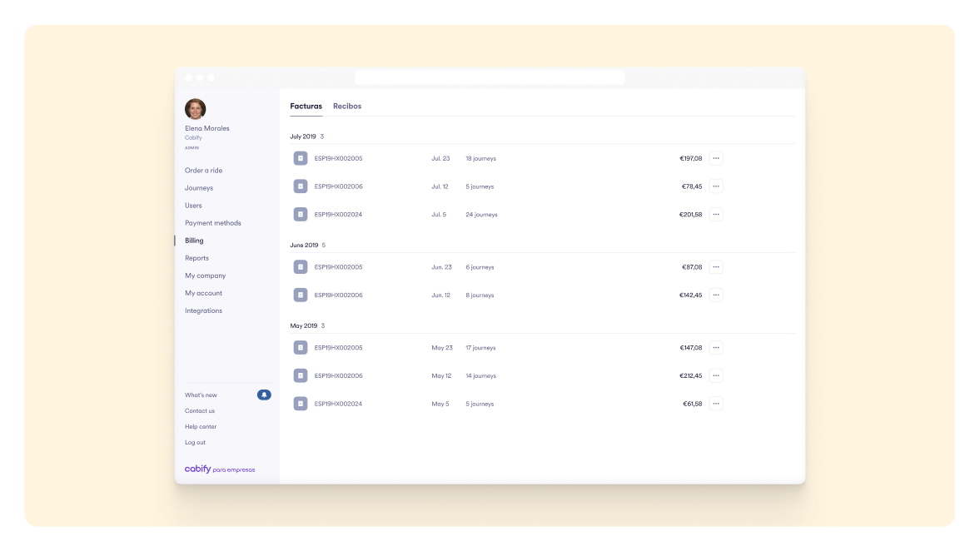This screenshot has width=980, height=551.
Task: Open more options for the €201,58 invoice
Action: tap(716, 214)
